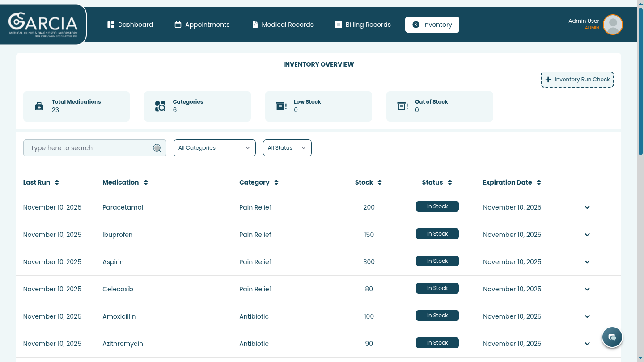This screenshot has height=362, width=644.
Task: Open the Billing Records tab
Action: 363,25
